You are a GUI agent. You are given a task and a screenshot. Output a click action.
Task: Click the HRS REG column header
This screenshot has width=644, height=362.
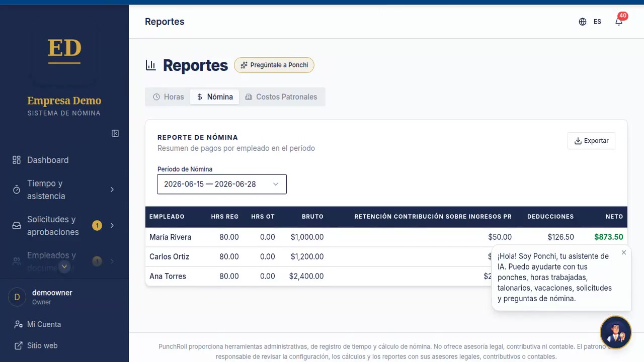click(x=225, y=217)
